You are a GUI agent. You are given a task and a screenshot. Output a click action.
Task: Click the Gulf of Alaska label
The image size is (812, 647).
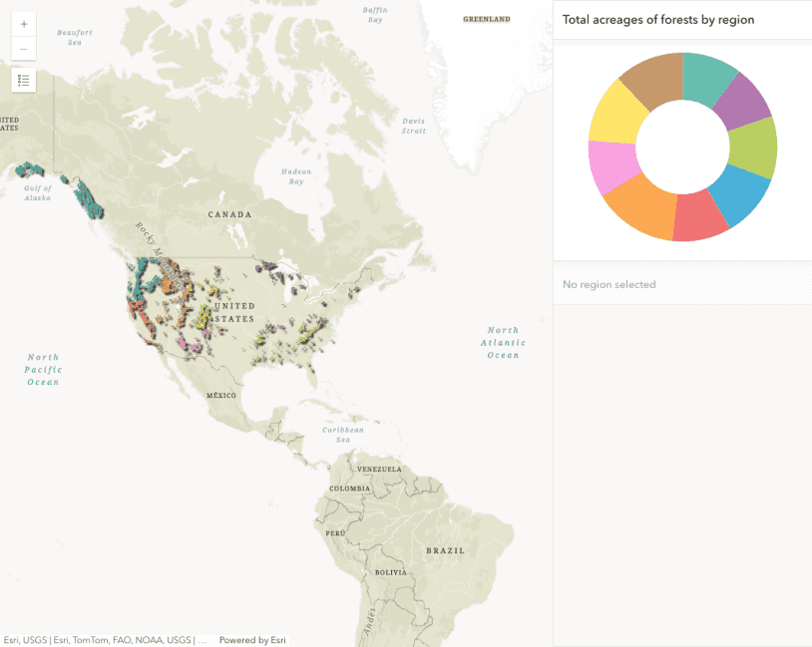37,193
